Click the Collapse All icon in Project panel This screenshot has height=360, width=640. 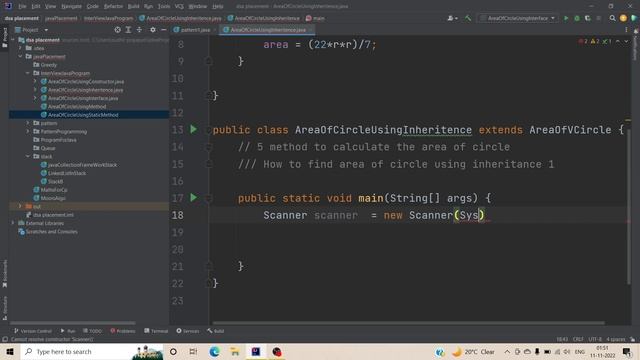tap(139, 30)
